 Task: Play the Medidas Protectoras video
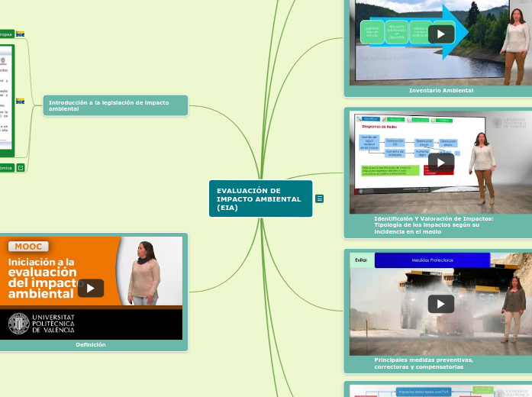point(440,304)
